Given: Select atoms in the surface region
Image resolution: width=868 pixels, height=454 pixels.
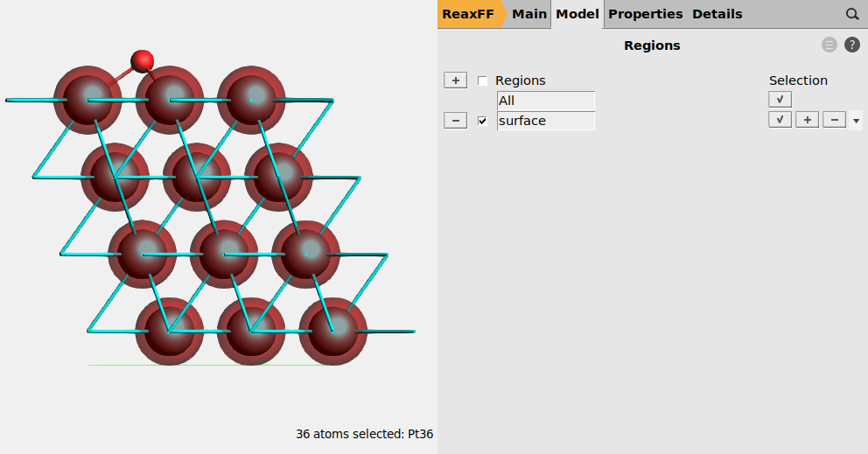Looking at the screenshot, I should (x=780, y=120).
